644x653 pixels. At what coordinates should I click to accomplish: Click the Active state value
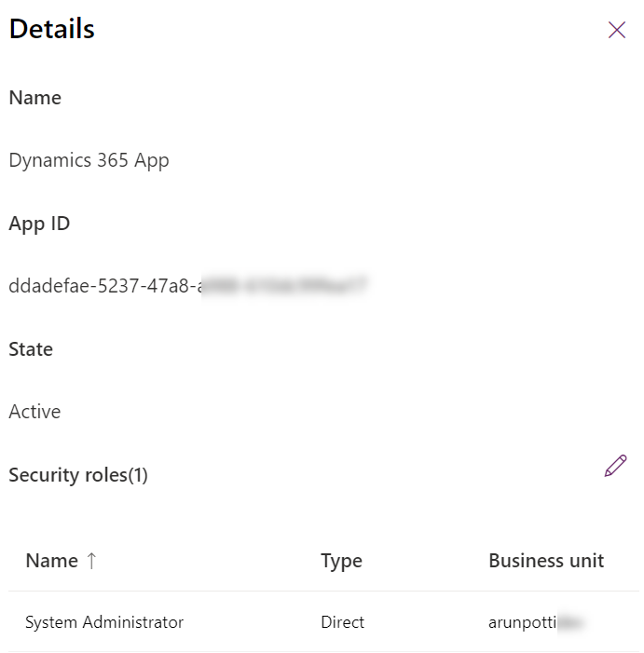coord(34,412)
